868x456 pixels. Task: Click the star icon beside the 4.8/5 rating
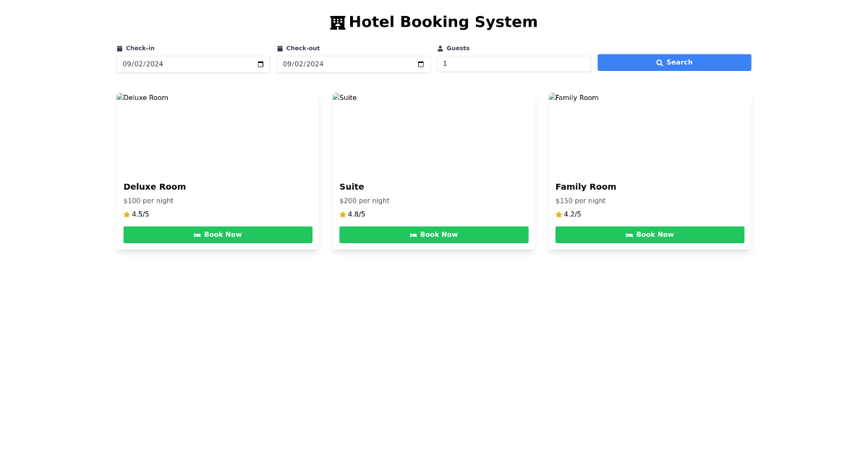click(341, 214)
